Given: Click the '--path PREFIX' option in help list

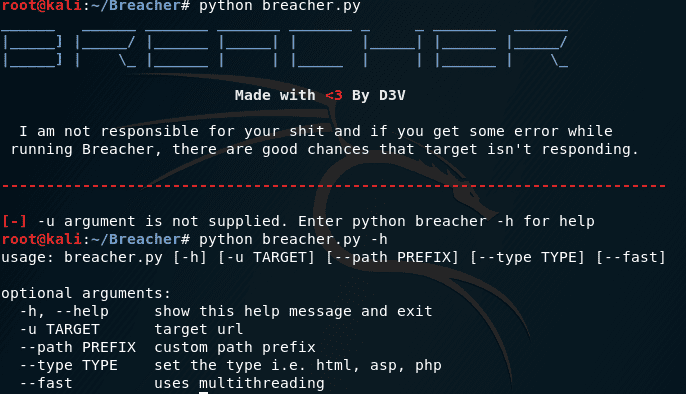Looking at the screenshot, I should [78, 347].
